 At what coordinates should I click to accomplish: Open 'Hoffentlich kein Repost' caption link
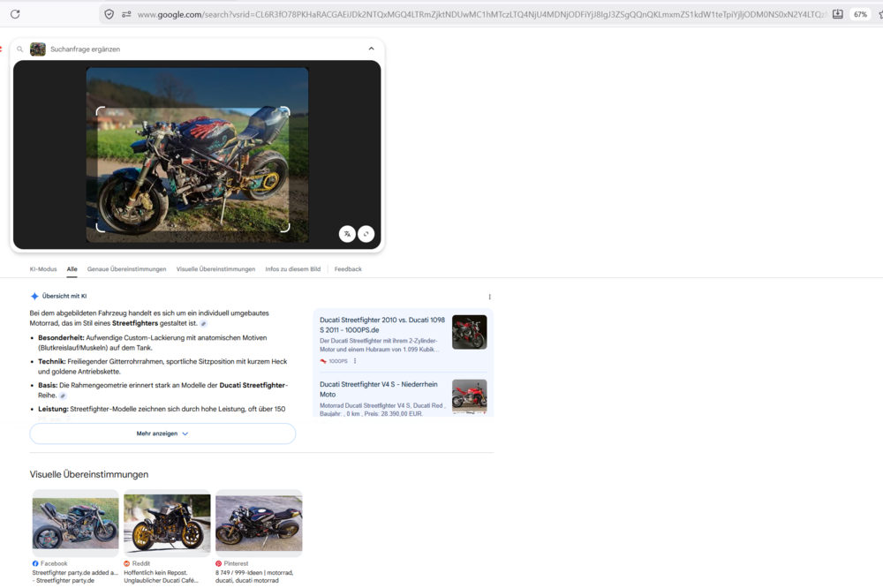pyautogui.click(x=161, y=577)
